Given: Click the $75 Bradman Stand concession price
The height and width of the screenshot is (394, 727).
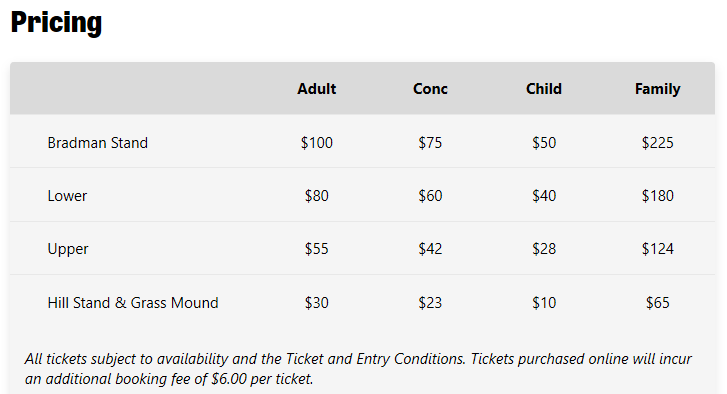Looking at the screenshot, I should click(430, 143).
